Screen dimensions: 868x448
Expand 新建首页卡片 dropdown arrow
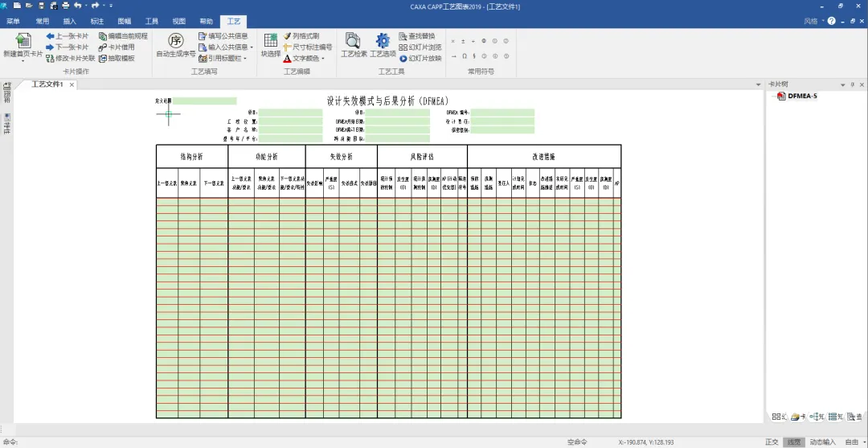point(23,61)
